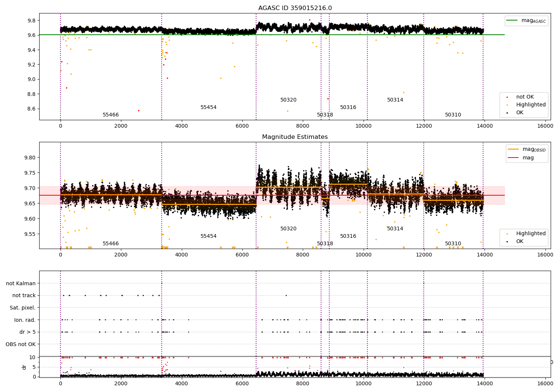
Task: Click OBSID label 55466 in Magnitude Estimates plot
Action: [x=111, y=244]
